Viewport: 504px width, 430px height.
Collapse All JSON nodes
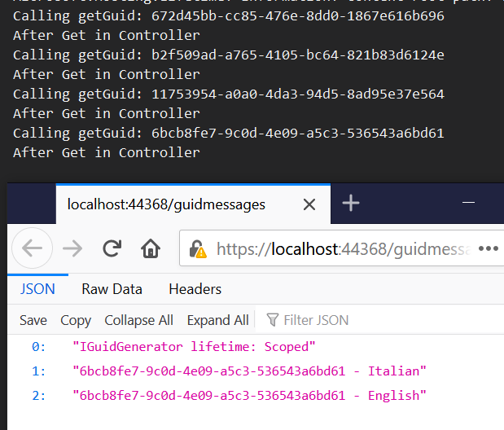click(x=138, y=320)
